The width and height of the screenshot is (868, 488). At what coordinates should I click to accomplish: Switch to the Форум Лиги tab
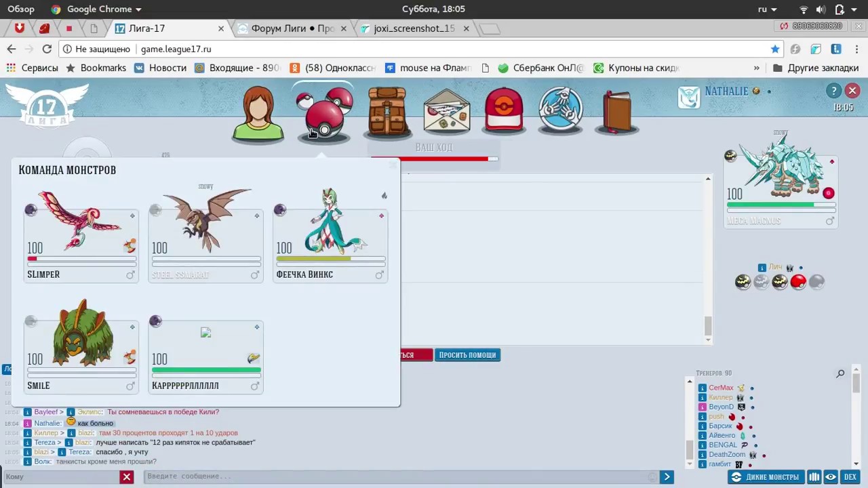tap(293, 28)
